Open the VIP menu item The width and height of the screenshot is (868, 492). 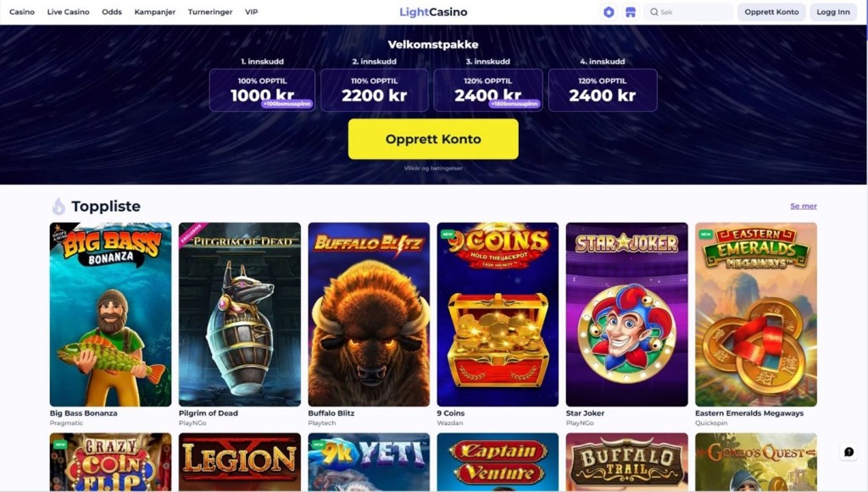coord(251,12)
